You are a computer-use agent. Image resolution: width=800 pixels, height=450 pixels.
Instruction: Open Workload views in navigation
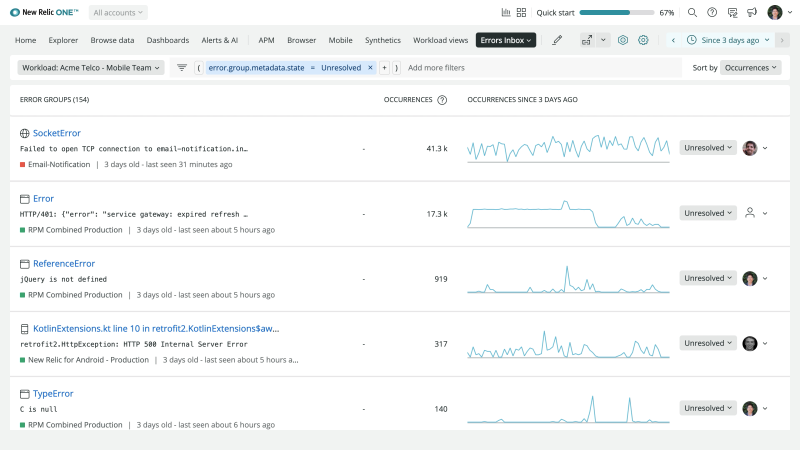(x=440, y=40)
